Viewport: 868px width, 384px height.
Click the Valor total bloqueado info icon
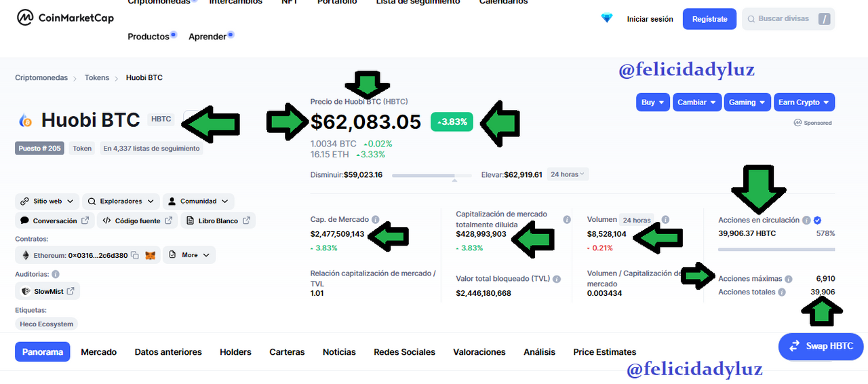(x=557, y=279)
